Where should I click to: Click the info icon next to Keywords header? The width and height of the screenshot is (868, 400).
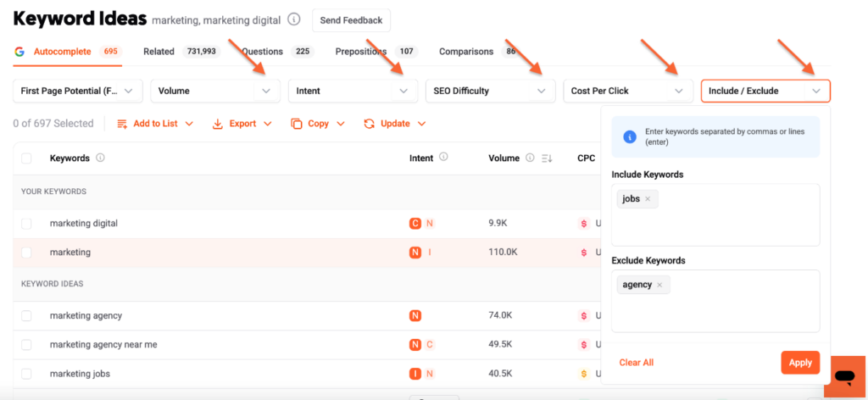click(x=101, y=158)
